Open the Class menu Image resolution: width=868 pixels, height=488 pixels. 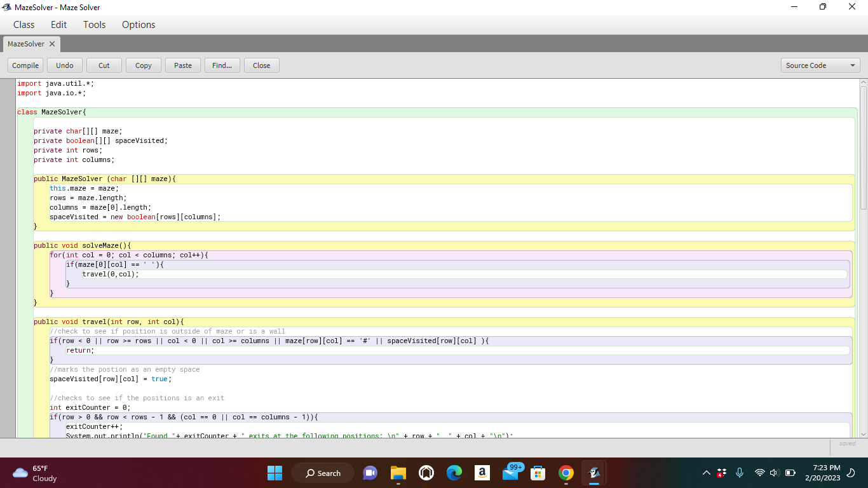point(24,25)
